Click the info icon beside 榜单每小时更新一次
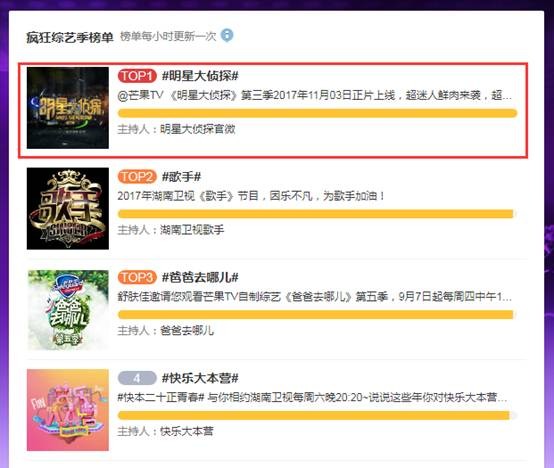Viewport: 554px width, 468px height. click(227, 35)
